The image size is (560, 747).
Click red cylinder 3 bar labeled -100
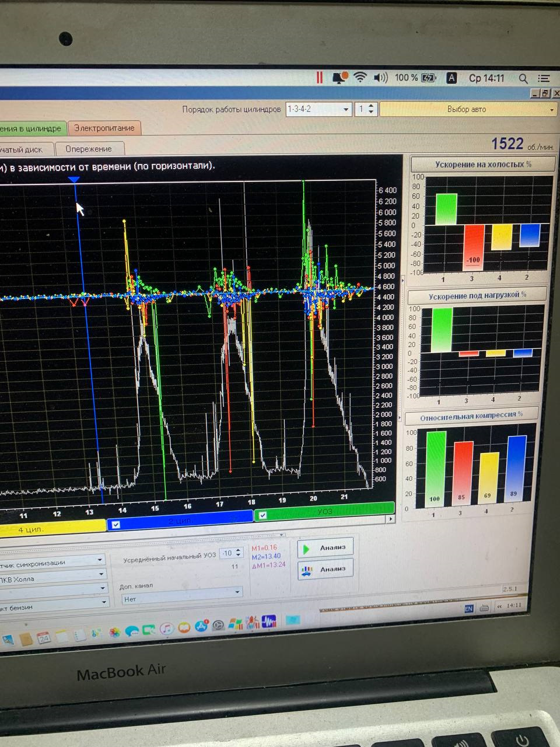pyautogui.click(x=474, y=247)
